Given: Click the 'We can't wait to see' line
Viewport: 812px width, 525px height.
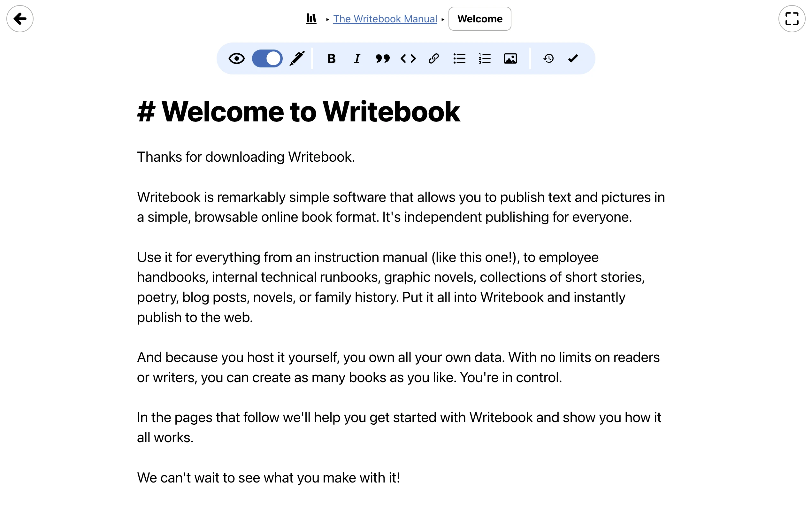Looking at the screenshot, I should 269,478.
